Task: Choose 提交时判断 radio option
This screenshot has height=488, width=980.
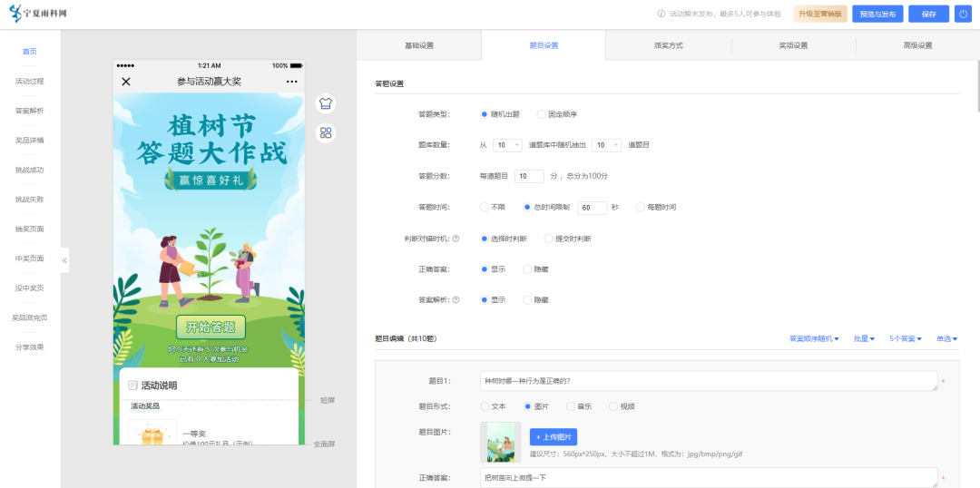Action: [549, 239]
